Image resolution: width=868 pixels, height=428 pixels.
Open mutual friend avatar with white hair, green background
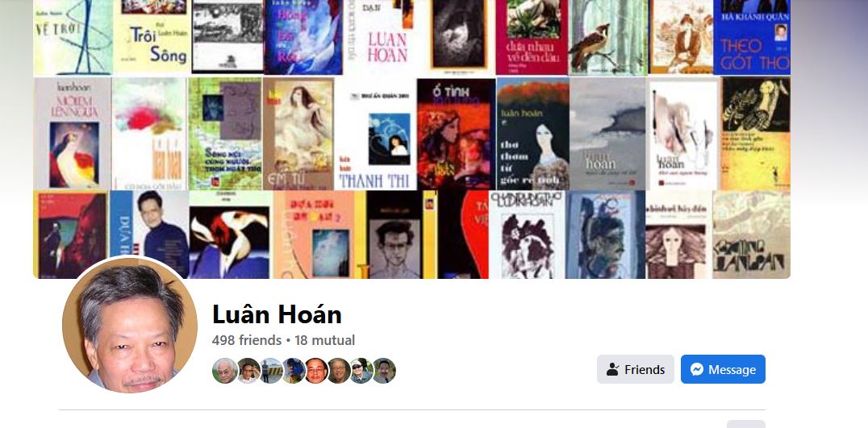coord(225,371)
